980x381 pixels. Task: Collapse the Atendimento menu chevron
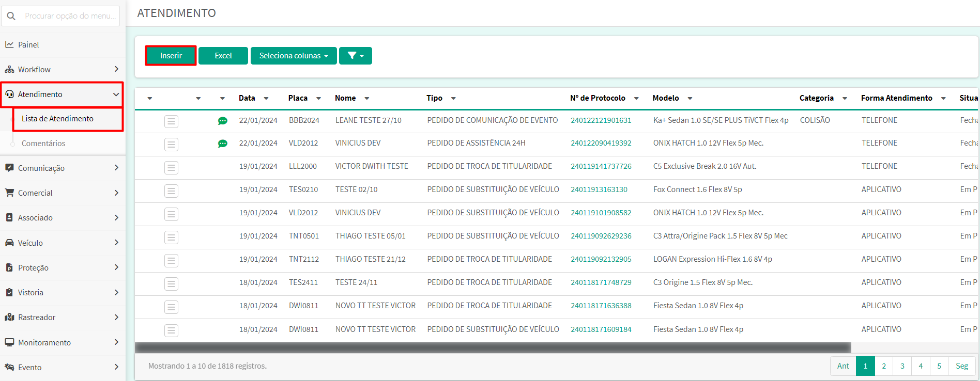pyautogui.click(x=116, y=94)
